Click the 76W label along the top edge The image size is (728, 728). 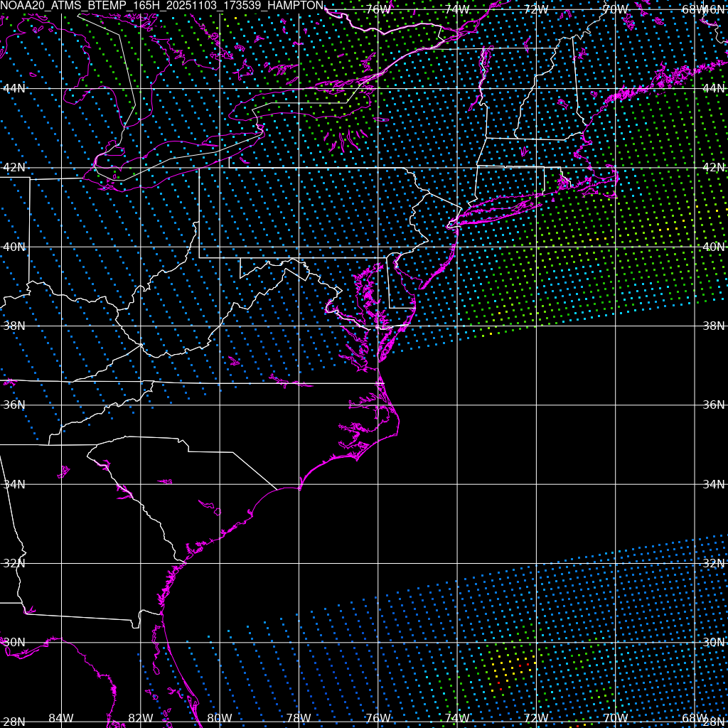point(378,9)
